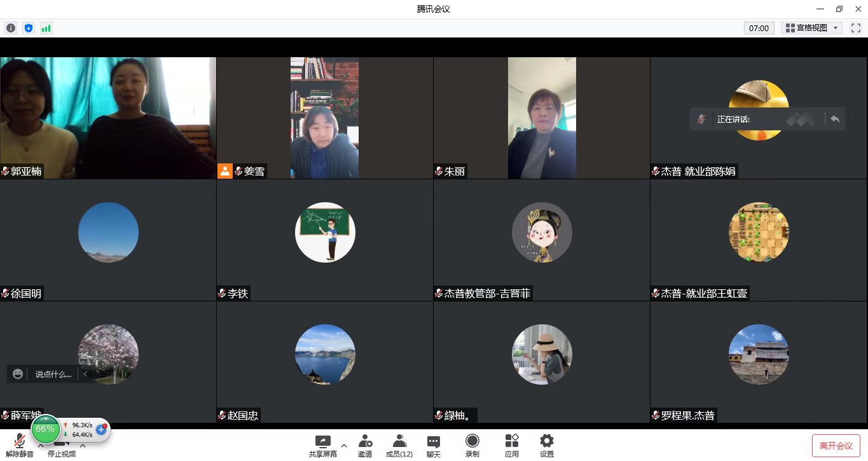This screenshot has height=461, width=868.
Task: Open the grid view (宫格视图) dropdown
Action: [811, 28]
